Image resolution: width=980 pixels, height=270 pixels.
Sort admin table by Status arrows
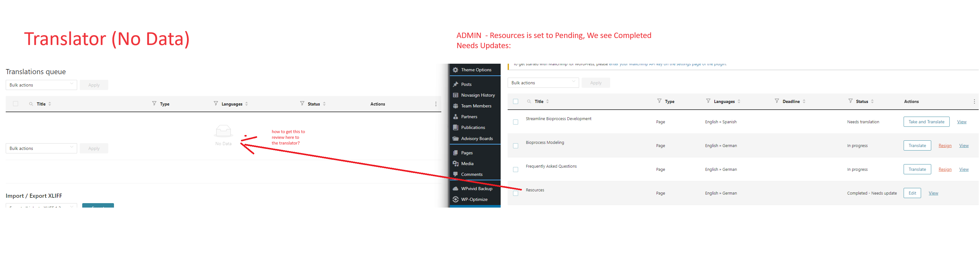(x=872, y=101)
